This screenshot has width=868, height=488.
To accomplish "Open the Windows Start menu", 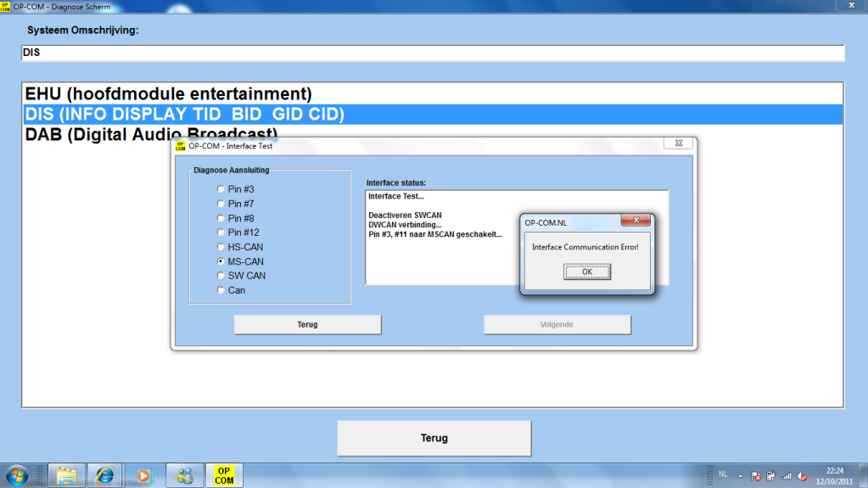I will pos(18,475).
